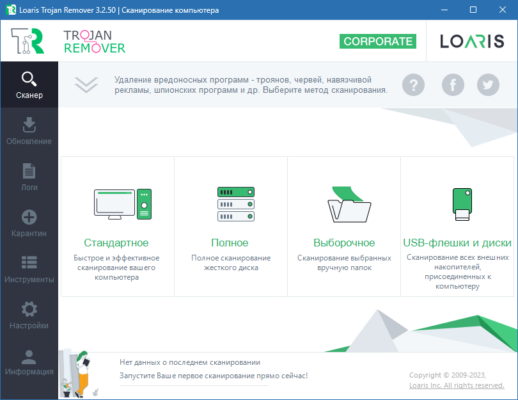Click the Полное scan title
518x400 pixels.
point(230,243)
